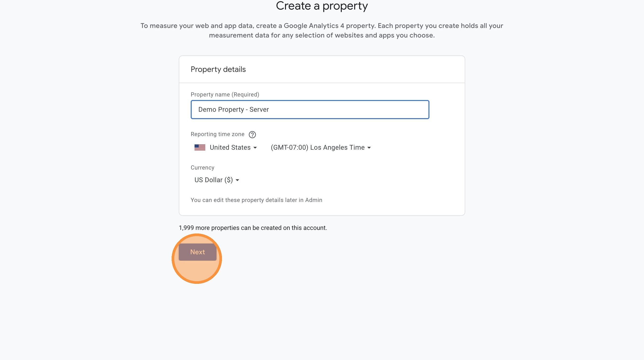Click the Currency section label
This screenshot has width=644, height=360.
(x=202, y=167)
